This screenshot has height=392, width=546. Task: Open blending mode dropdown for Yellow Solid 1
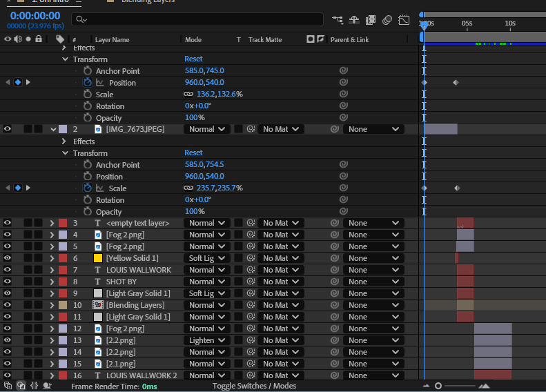[206, 258]
